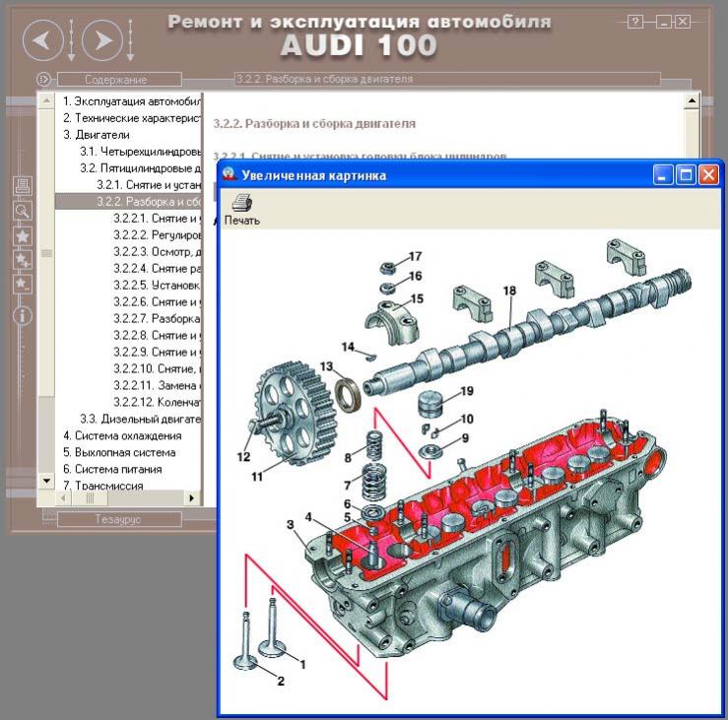728x720 pixels.
Task: Click the heading '3.2.2. Разборка и сборка двигателя'
Action: click(314, 124)
